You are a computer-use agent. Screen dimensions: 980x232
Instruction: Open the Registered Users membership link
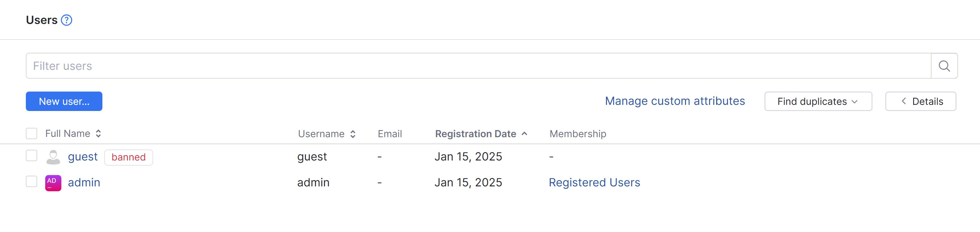[594, 182]
